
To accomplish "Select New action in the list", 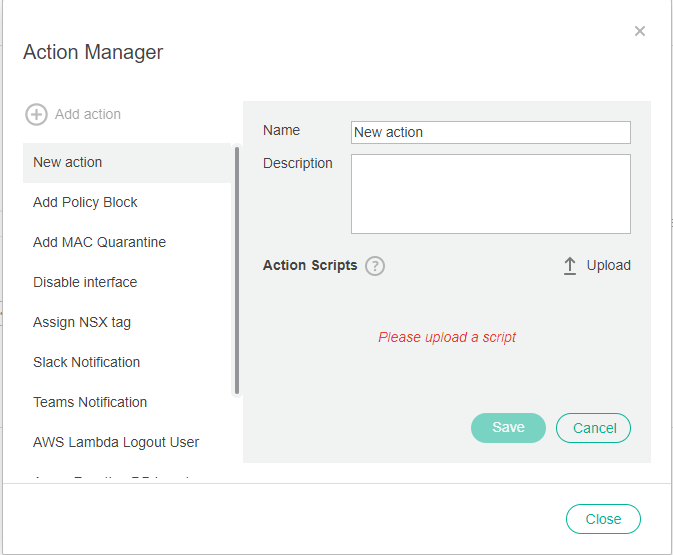I will click(67, 162).
